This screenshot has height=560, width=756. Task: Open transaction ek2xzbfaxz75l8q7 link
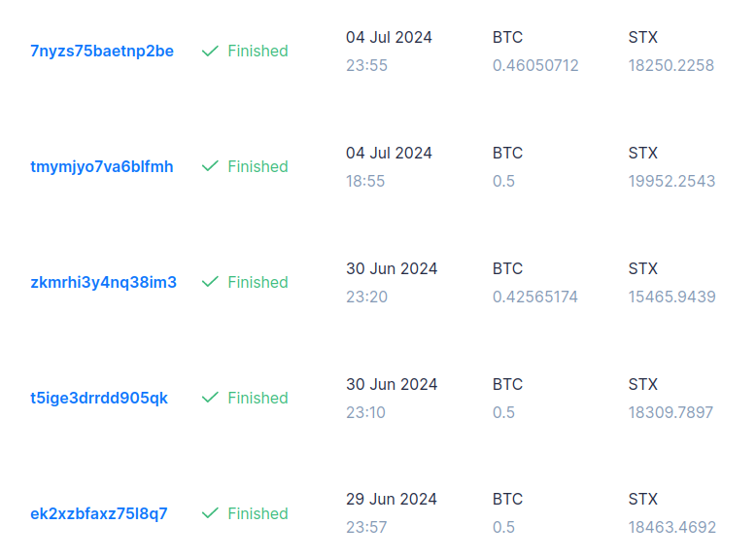(x=99, y=513)
